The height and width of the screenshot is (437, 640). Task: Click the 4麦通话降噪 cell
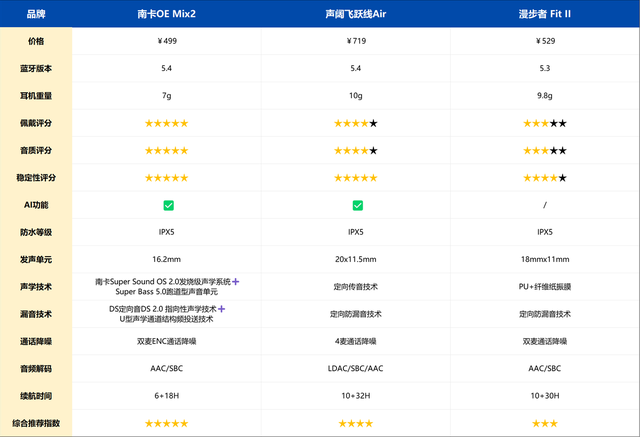tap(356, 341)
